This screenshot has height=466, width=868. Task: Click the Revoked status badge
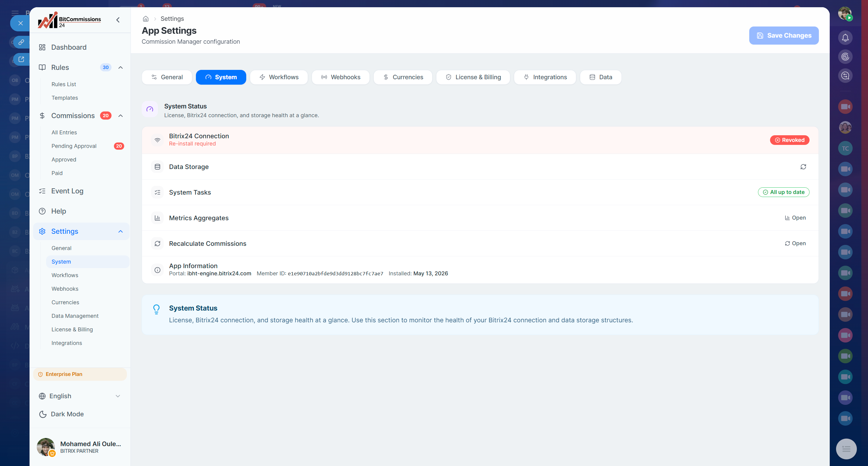pos(790,140)
